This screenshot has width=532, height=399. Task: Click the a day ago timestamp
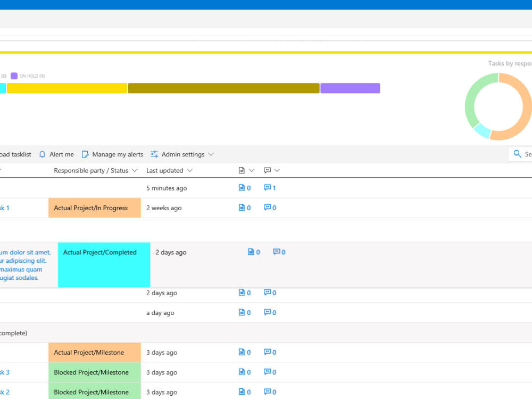tap(160, 313)
